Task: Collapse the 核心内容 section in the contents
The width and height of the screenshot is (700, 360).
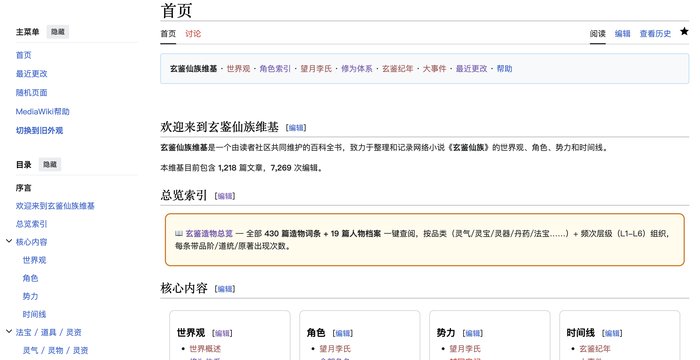Action: tap(9, 241)
